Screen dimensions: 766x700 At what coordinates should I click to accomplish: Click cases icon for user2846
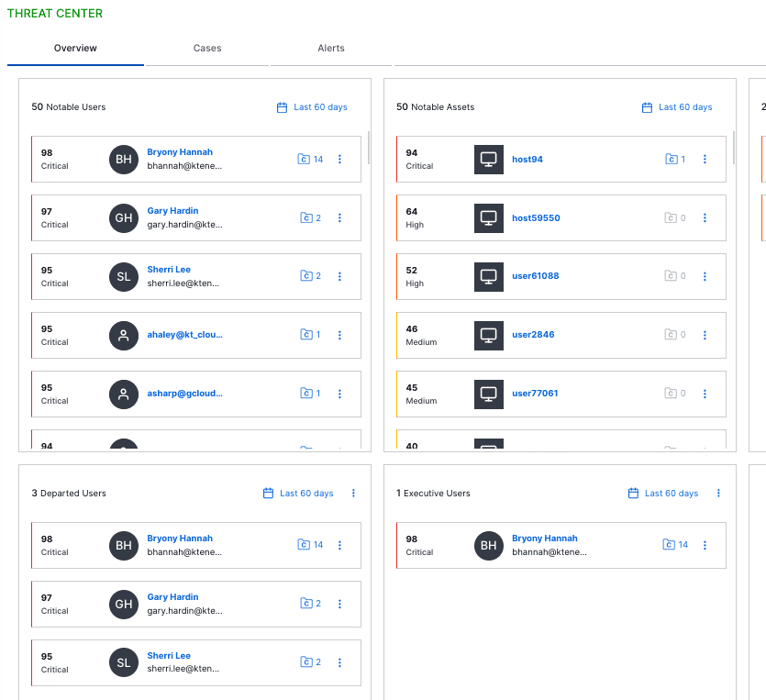coord(671,335)
